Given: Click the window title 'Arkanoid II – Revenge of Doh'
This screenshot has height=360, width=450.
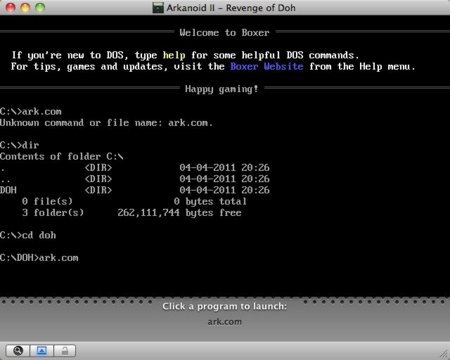Looking at the screenshot, I should click(x=231, y=8).
